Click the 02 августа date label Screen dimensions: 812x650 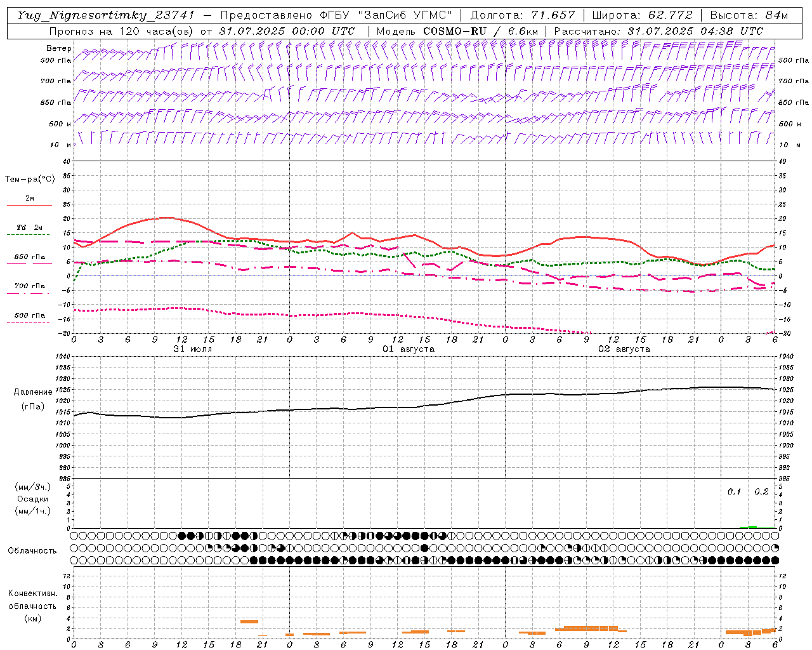coord(624,349)
